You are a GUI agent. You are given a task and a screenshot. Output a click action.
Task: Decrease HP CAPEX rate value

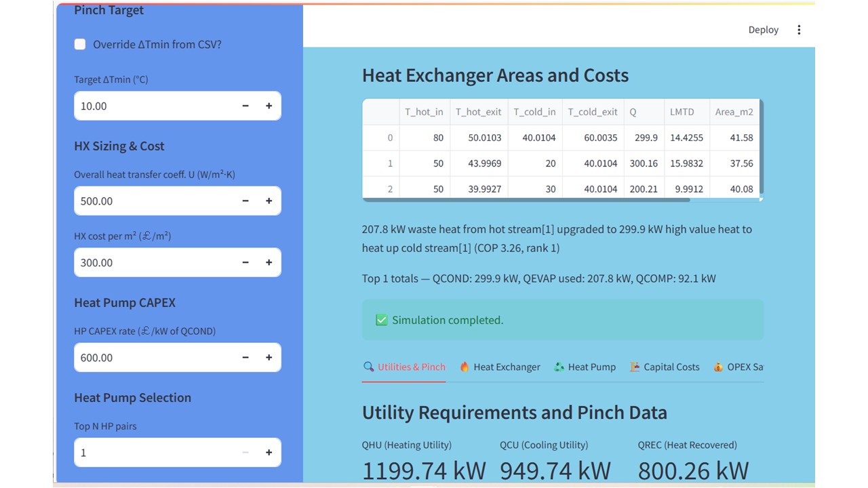[245, 358]
